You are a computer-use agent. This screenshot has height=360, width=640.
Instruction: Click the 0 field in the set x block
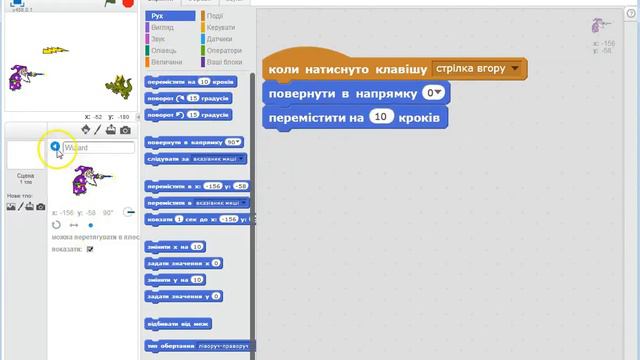216,263
